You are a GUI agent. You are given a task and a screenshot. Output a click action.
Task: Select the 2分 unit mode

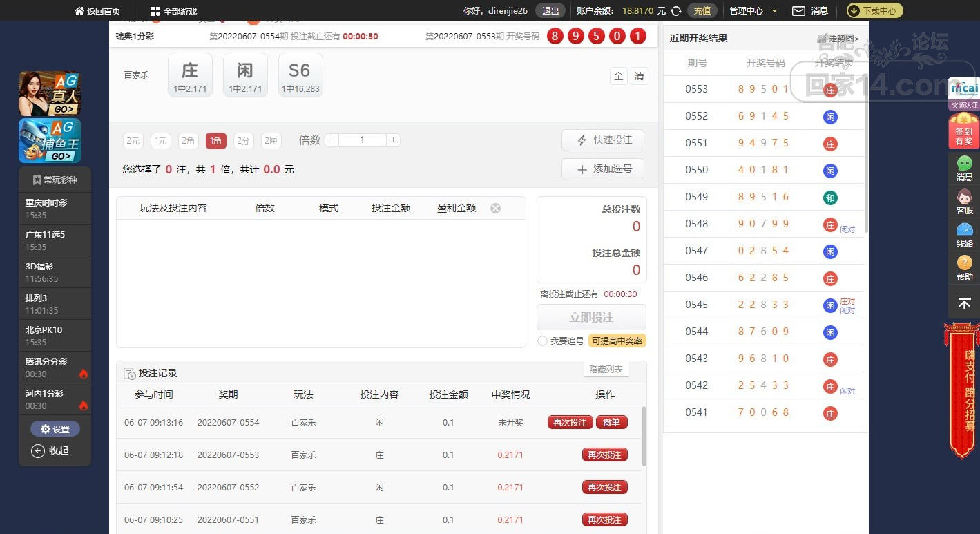point(243,141)
